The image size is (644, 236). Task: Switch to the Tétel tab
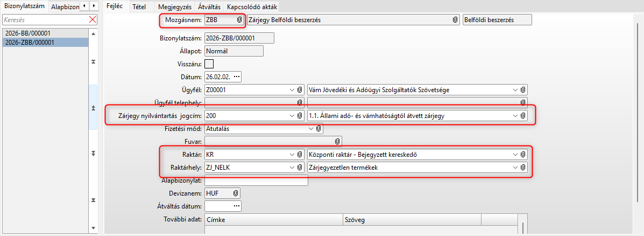point(139,6)
